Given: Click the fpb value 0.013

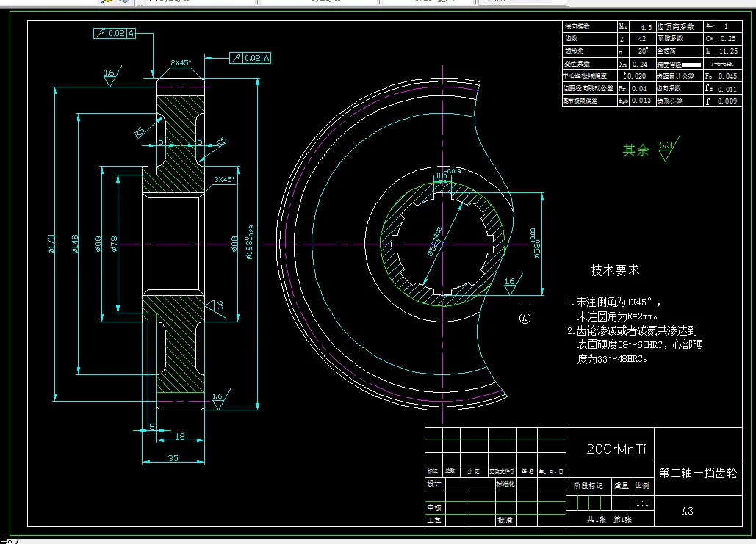Looking at the screenshot, I should pos(641,101).
